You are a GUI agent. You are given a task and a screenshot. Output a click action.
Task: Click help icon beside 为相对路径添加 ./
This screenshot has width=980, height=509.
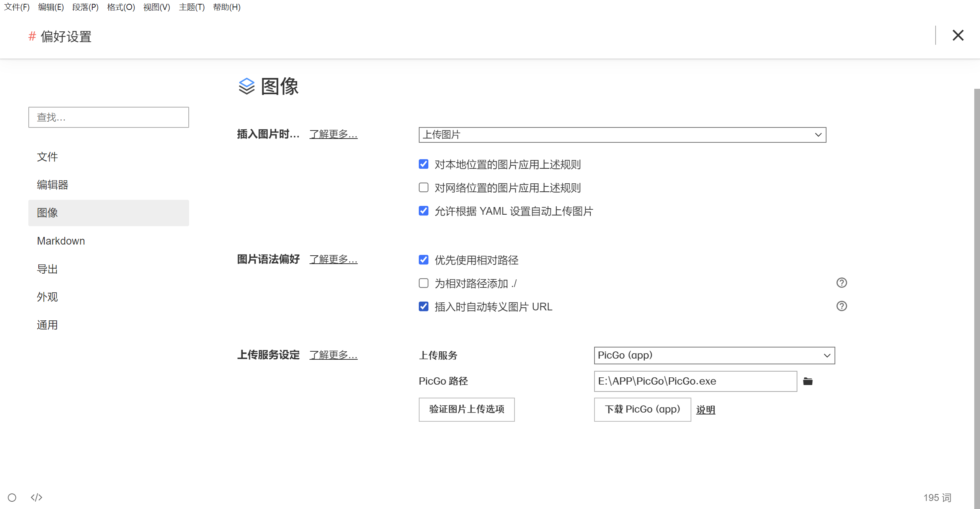[x=841, y=283]
